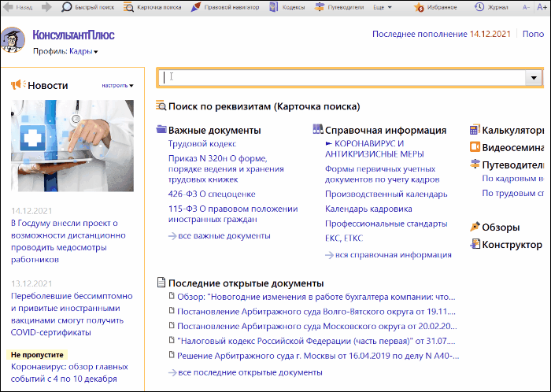Open КОРОНАВИРУС И АНТИКРИЗИСНЫЕ МЕРЫ

(375, 149)
